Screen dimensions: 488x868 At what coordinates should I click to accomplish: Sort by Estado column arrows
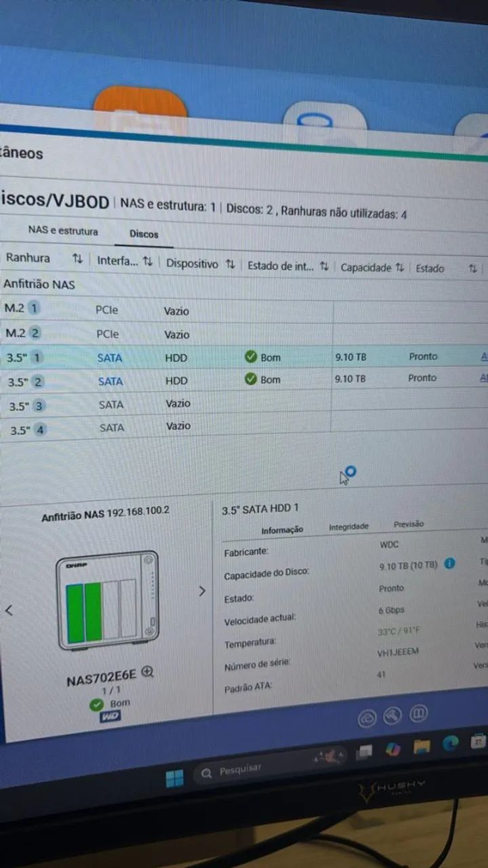point(472,269)
